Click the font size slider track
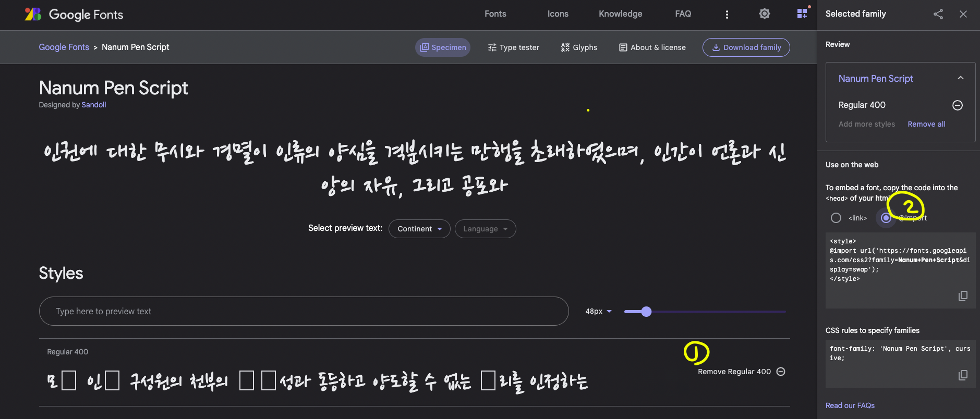Image resolution: width=980 pixels, height=419 pixels. 705,312
